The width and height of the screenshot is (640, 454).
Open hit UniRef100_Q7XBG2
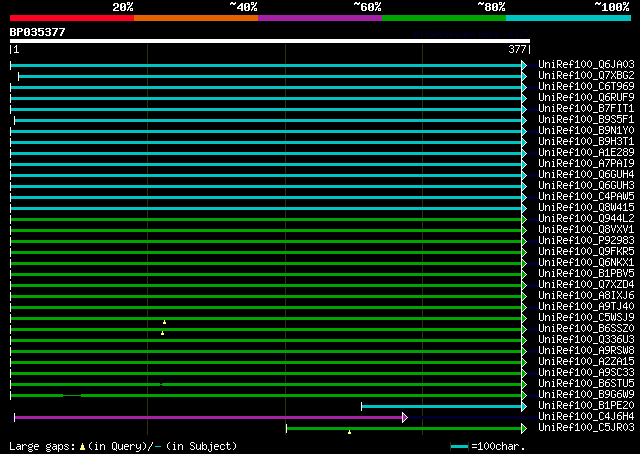586,75
